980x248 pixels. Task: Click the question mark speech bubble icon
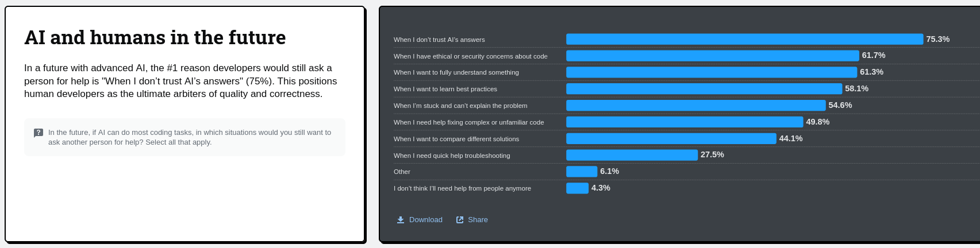[39, 133]
